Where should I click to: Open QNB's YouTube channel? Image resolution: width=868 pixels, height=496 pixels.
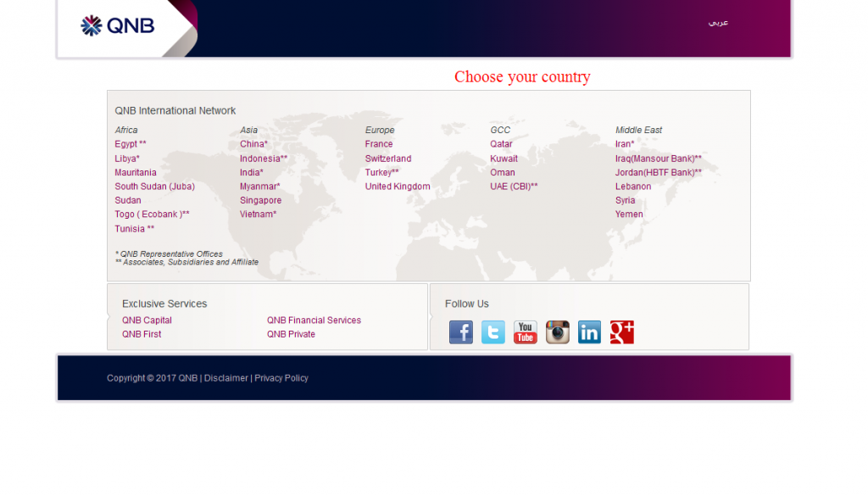pyautogui.click(x=525, y=332)
